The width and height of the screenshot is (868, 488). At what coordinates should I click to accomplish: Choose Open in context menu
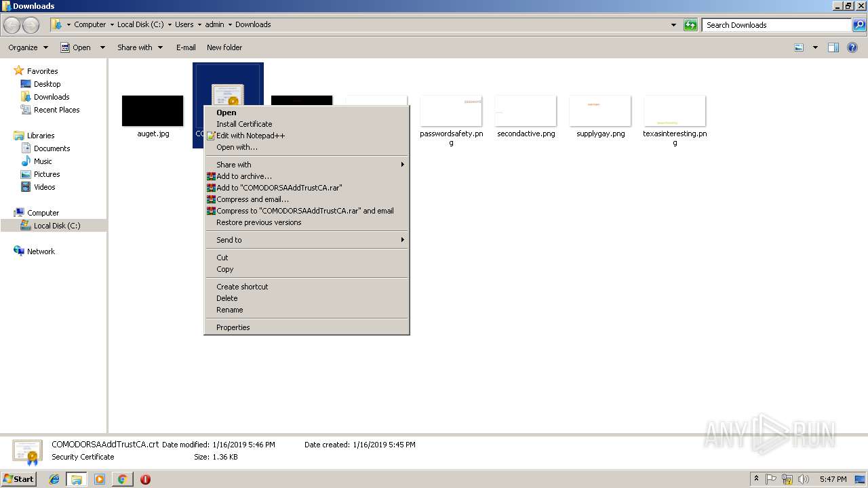(307, 113)
